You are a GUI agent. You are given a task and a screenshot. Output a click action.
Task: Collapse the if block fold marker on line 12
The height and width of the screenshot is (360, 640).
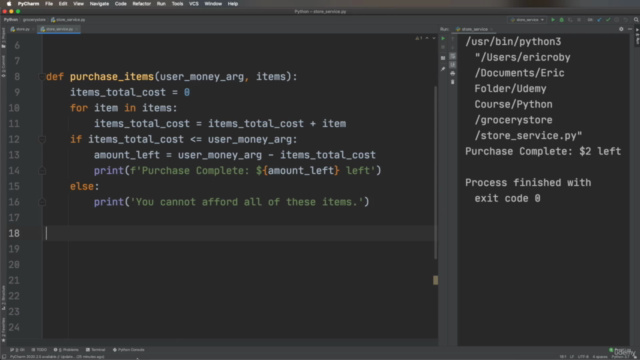pyautogui.click(x=42, y=139)
